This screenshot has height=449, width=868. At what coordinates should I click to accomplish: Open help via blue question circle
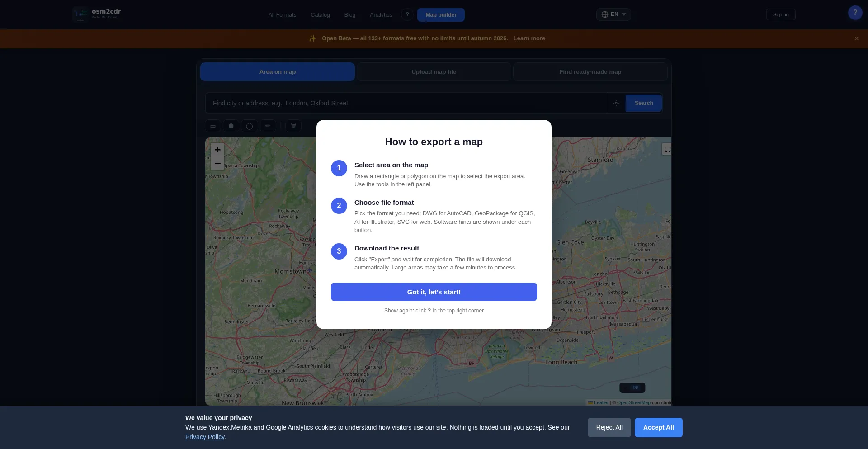855,13
